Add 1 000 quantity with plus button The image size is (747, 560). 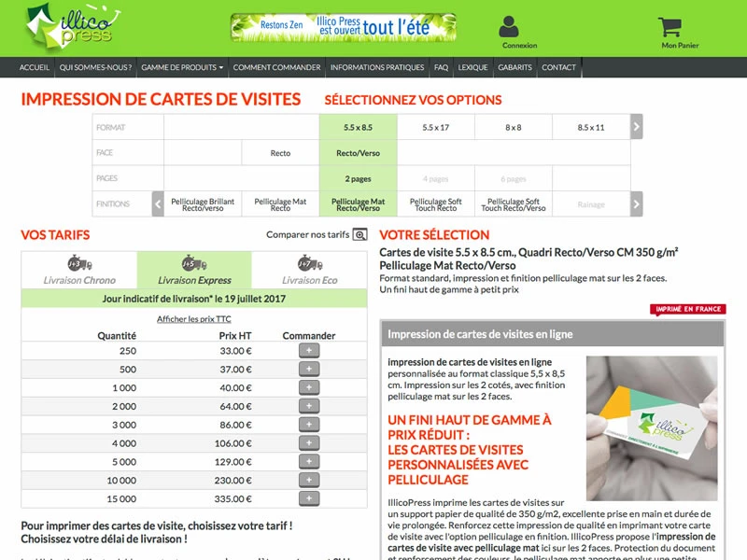click(x=309, y=387)
